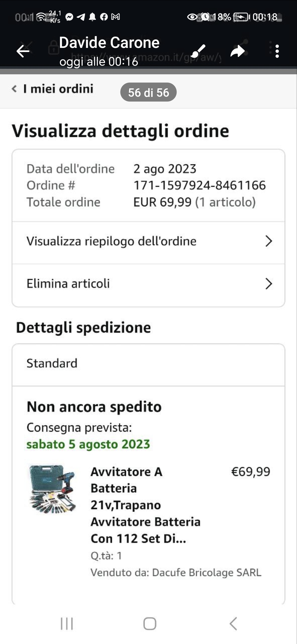297x644 pixels.
Task: Tap the Android home button
Action: click(x=150, y=623)
